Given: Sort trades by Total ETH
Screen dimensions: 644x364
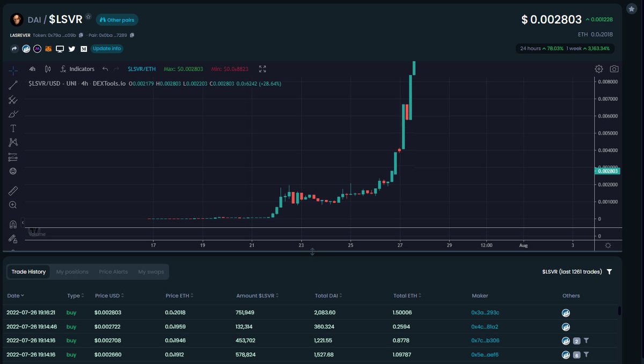Looking at the screenshot, I should pos(407,296).
